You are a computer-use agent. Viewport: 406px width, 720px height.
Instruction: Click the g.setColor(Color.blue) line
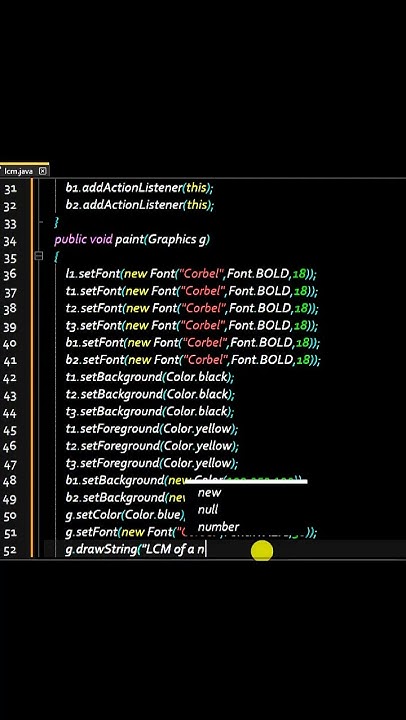125,514
